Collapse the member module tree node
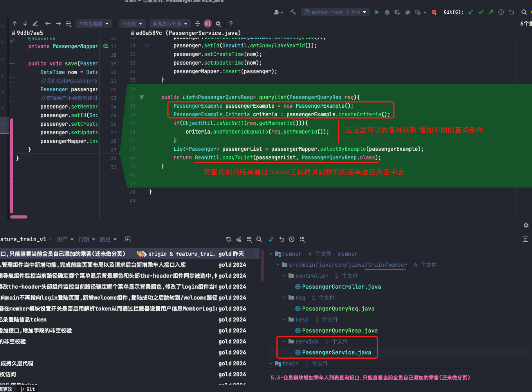The height and width of the screenshot is (392, 532). (271, 254)
